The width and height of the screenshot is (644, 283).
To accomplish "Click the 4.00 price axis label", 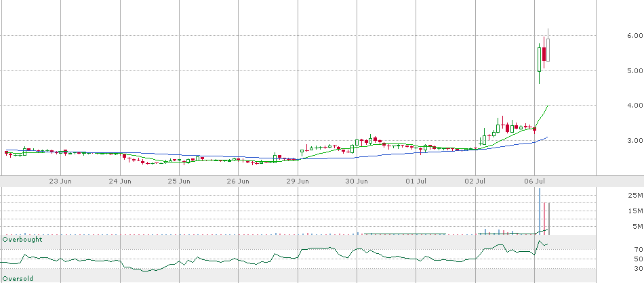I will 635,106.
